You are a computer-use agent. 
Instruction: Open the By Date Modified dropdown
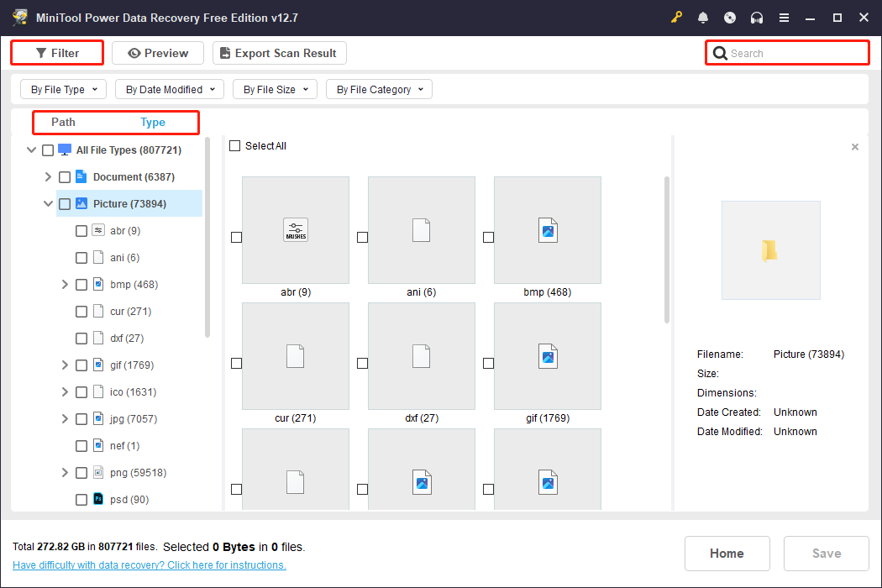pyautogui.click(x=169, y=89)
